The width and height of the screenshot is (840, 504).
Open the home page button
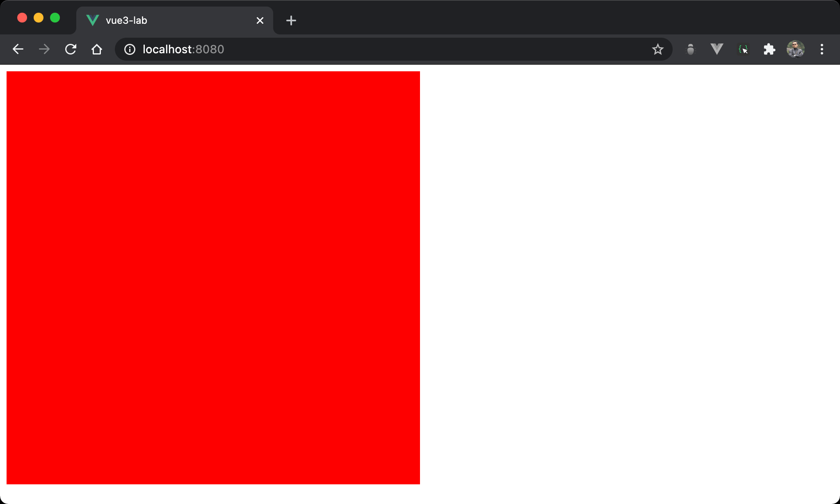(97, 49)
